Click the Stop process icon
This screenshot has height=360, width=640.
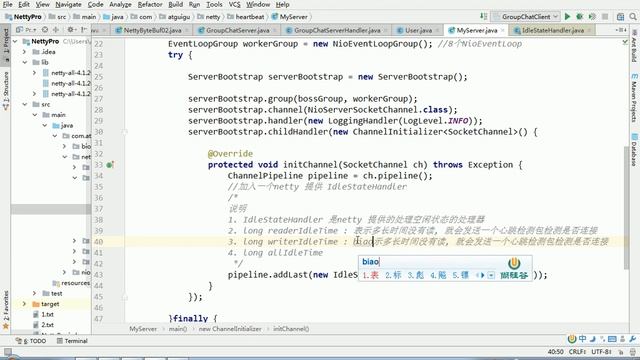click(x=605, y=17)
